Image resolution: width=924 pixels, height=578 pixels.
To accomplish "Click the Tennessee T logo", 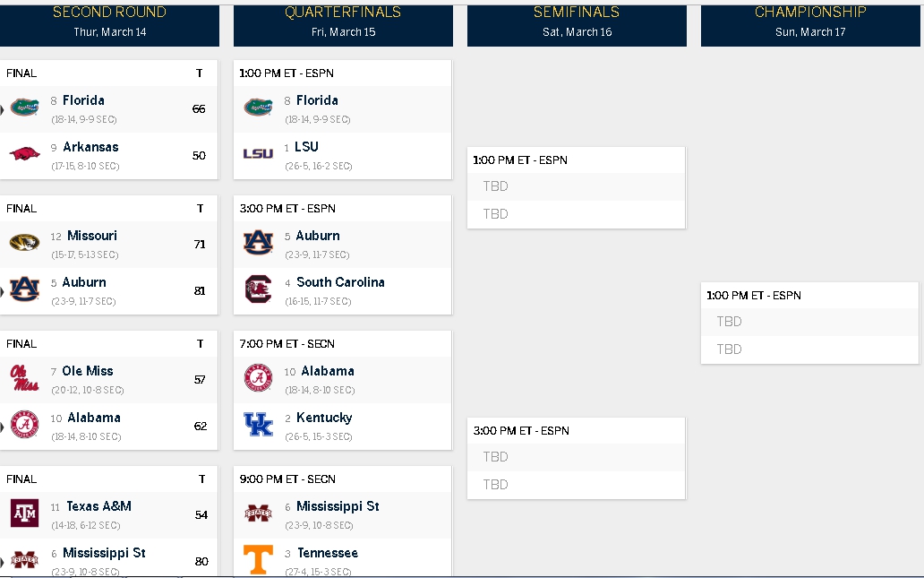I will pos(258,559).
